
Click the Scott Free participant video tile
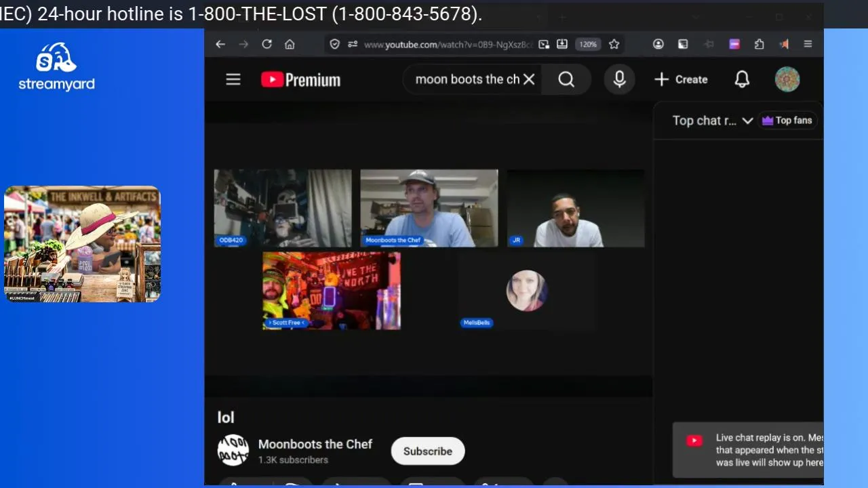(x=332, y=291)
